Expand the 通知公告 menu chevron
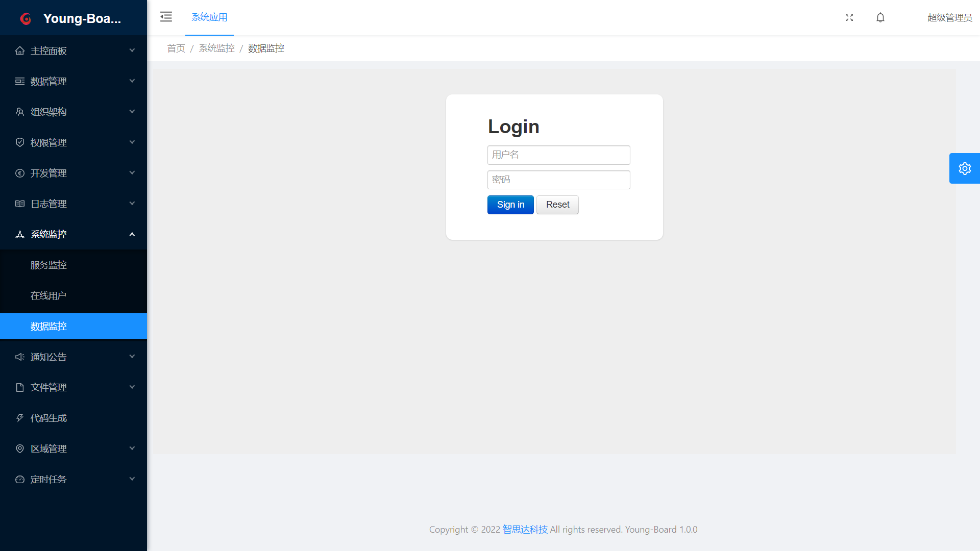 [x=132, y=357]
